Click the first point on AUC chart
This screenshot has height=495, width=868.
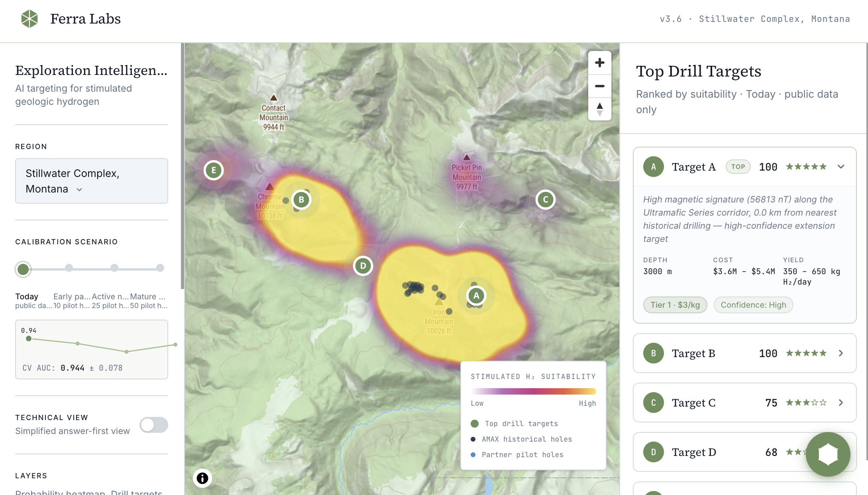[29, 339]
